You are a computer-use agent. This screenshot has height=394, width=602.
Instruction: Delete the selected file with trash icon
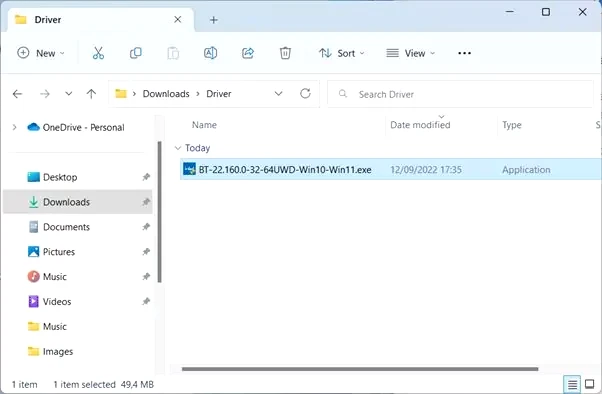point(285,53)
